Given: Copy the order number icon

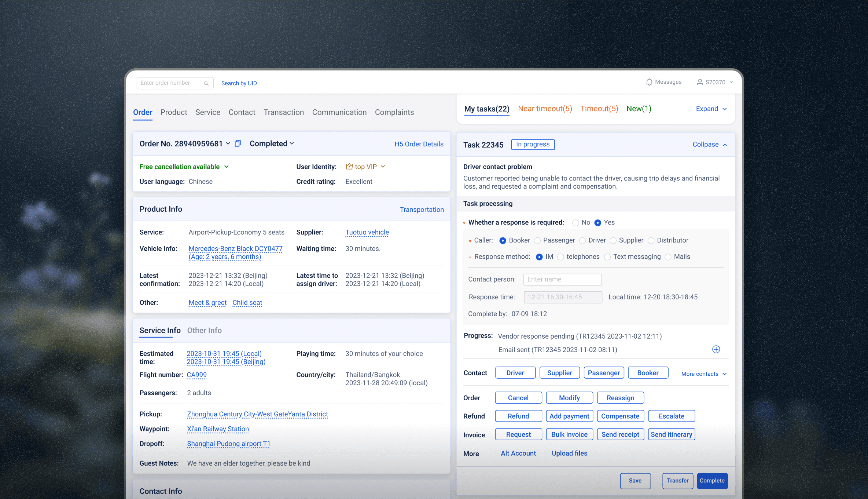Looking at the screenshot, I should pyautogui.click(x=238, y=143).
